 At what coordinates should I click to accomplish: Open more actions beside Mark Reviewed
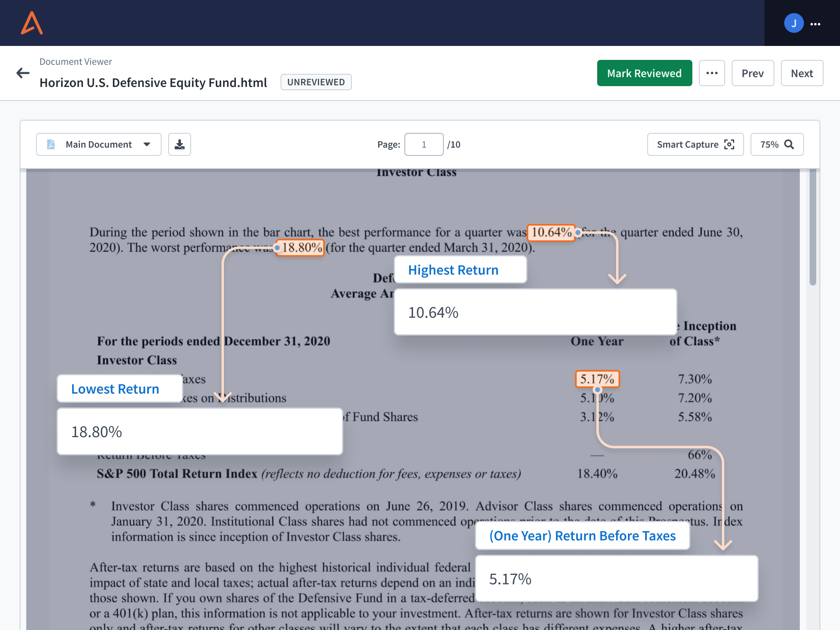coord(712,73)
